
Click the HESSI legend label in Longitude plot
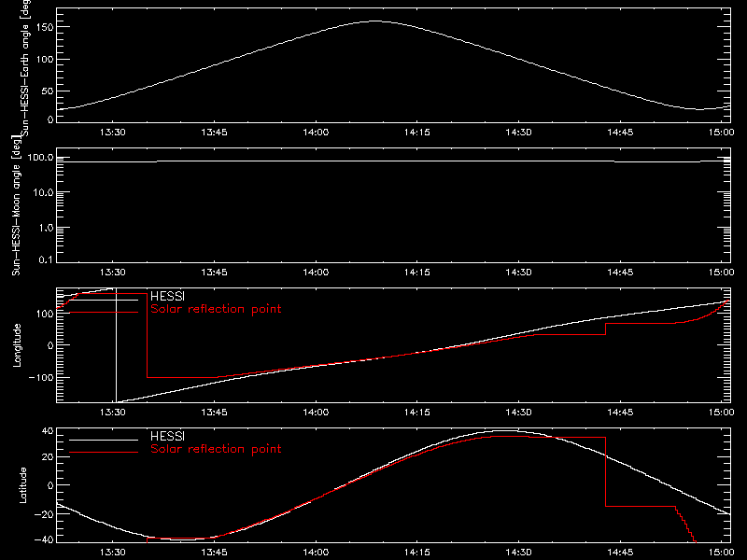(167, 296)
